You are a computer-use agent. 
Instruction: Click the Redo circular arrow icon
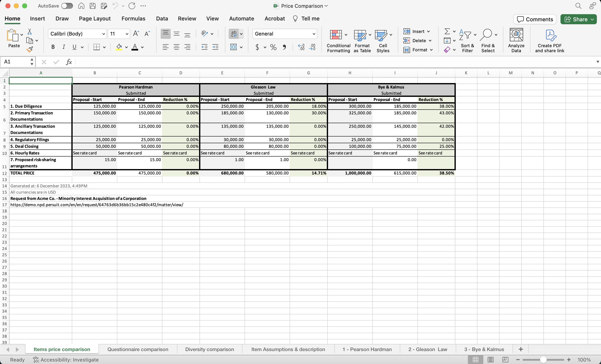(132, 6)
